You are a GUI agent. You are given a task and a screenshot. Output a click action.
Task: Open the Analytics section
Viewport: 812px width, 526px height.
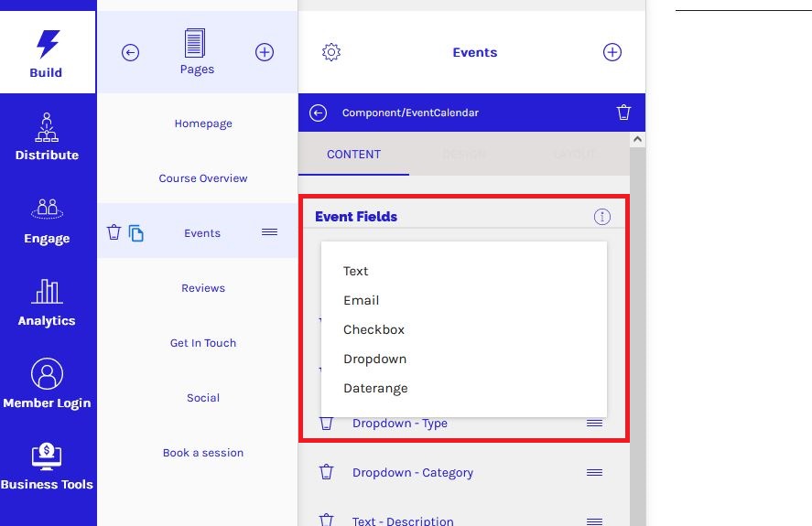point(47,302)
